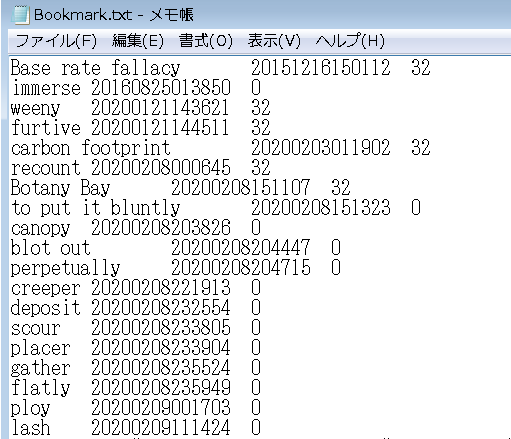
Task: Click the Bookmark.txt title text
Action: tap(83, 15)
